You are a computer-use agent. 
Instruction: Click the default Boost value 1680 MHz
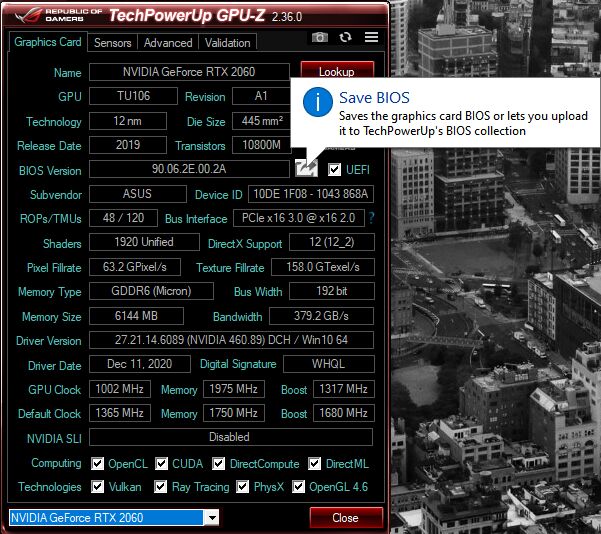(x=343, y=413)
